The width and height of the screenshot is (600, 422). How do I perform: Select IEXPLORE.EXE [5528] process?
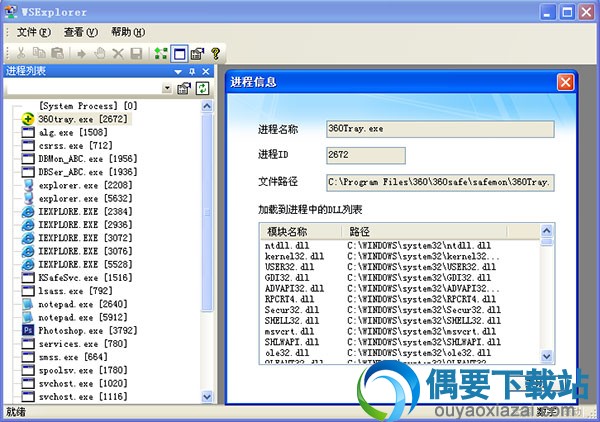pos(85,264)
